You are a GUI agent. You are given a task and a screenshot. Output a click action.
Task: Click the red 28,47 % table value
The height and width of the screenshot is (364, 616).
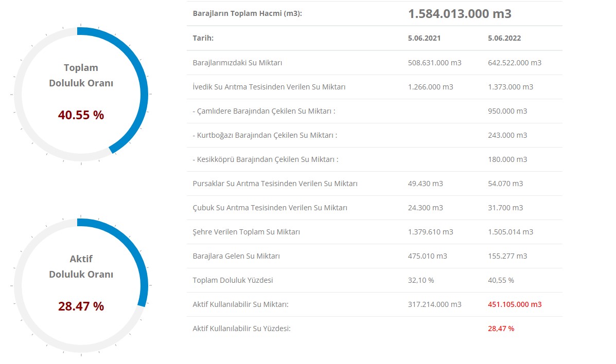(x=501, y=329)
